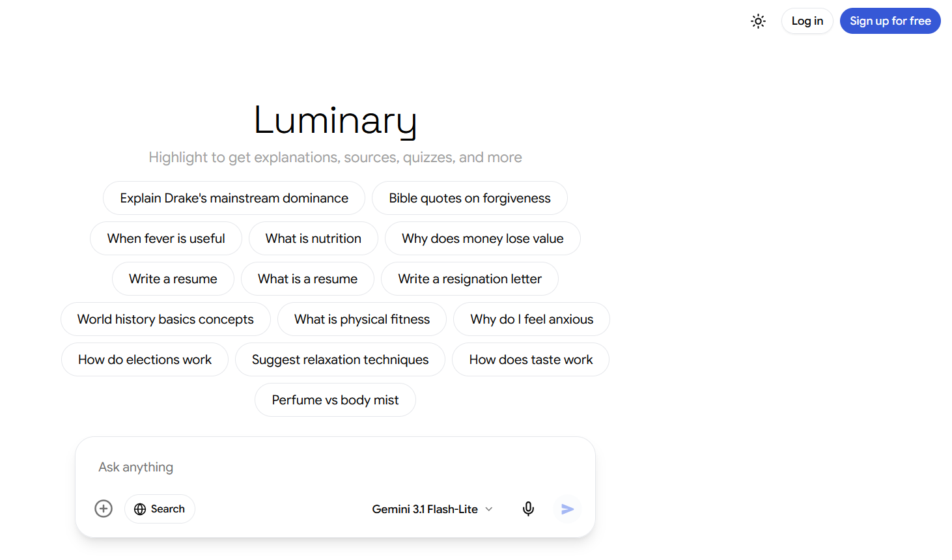The height and width of the screenshot is (560, 952).
Task: Click the 'Write a resume' chip
Action: pyautogui.click(x=173, y=279)
